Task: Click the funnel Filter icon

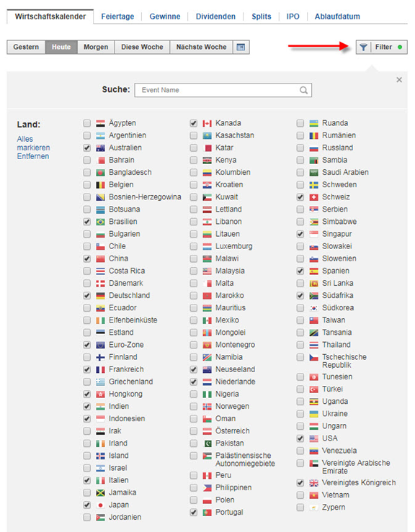Action: 363,48
